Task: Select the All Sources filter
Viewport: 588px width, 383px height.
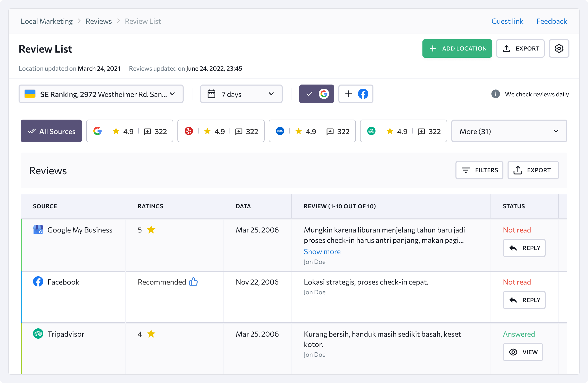Action: point(51,131)
